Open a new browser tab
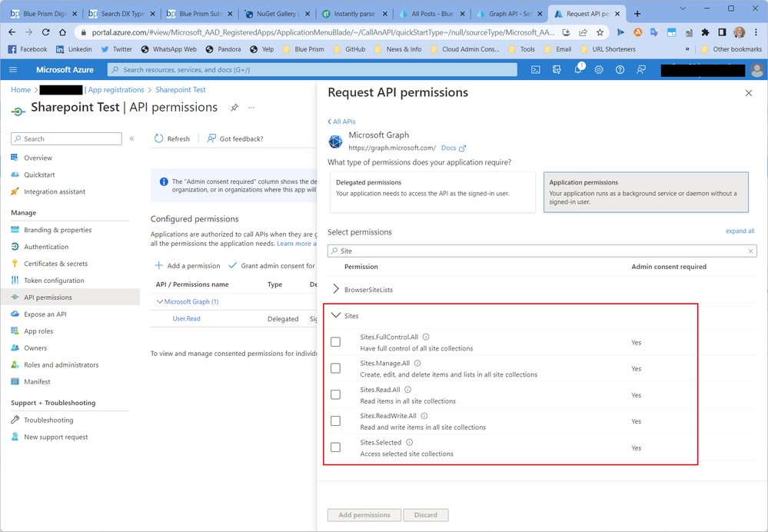 pos(637,14)
